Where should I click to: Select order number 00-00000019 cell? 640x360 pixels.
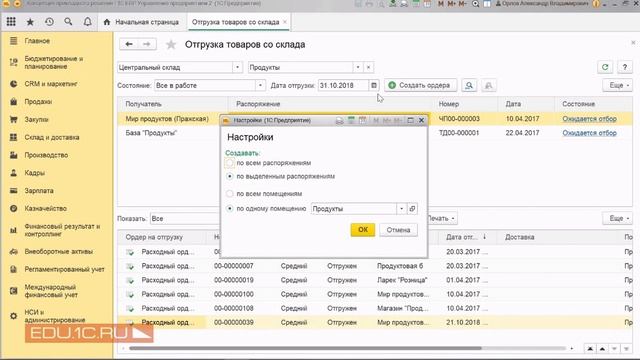tap(233, 280)
